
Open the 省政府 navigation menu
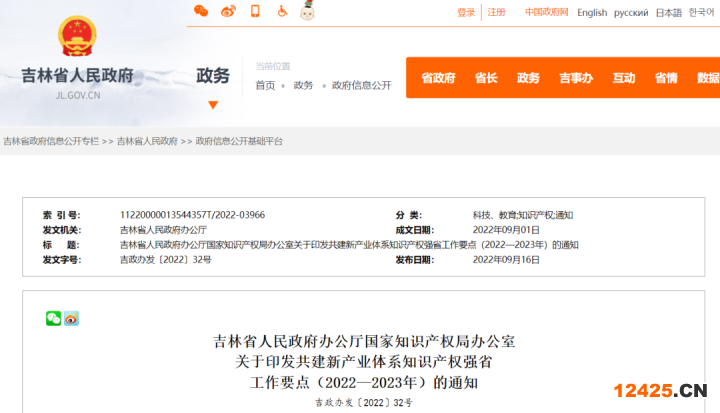pos(438,78)
